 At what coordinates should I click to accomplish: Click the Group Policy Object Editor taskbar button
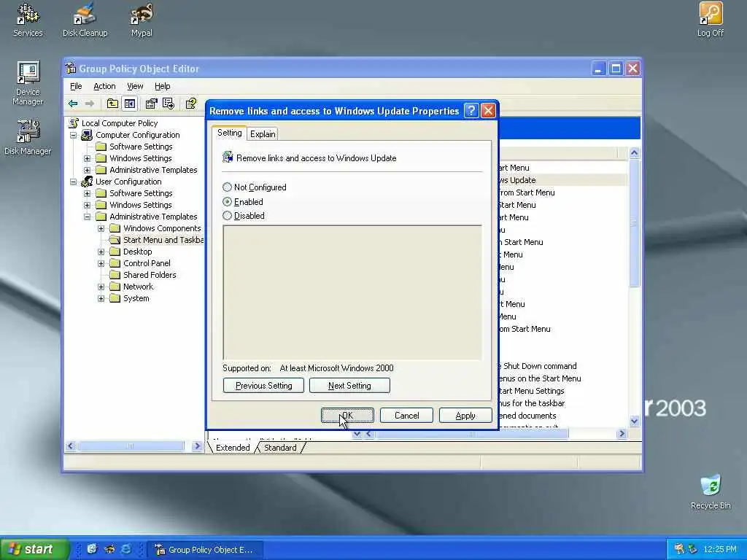(x=205, y=550)
